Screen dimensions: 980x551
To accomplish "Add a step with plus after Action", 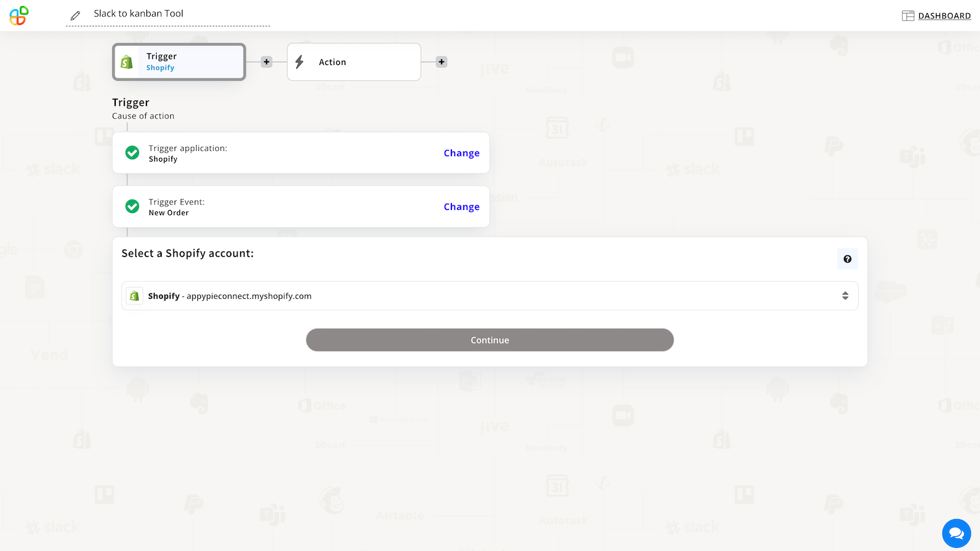I will [x=442, y=62].
